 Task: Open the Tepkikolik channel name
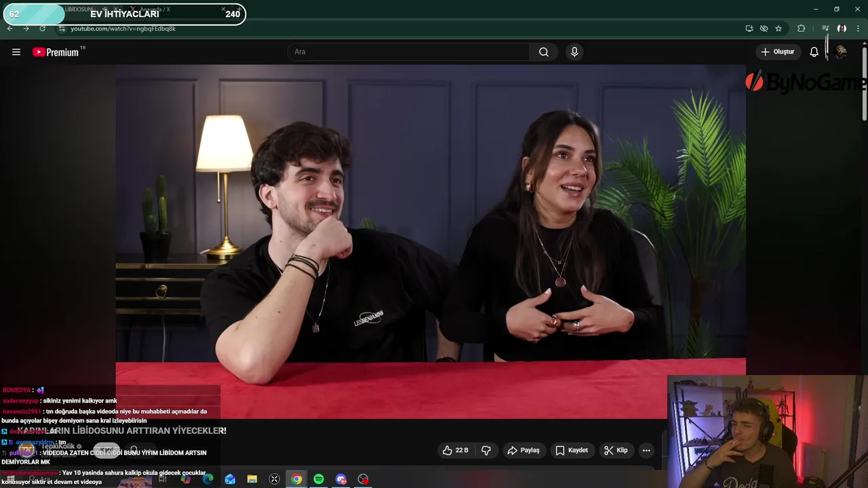(58, 446)
